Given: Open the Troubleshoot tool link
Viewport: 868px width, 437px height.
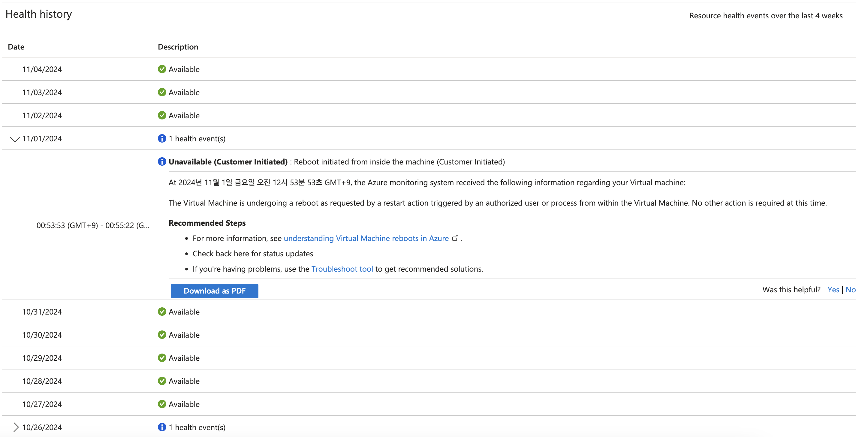Looking at the screenshot, I should (x=342, y=269).
